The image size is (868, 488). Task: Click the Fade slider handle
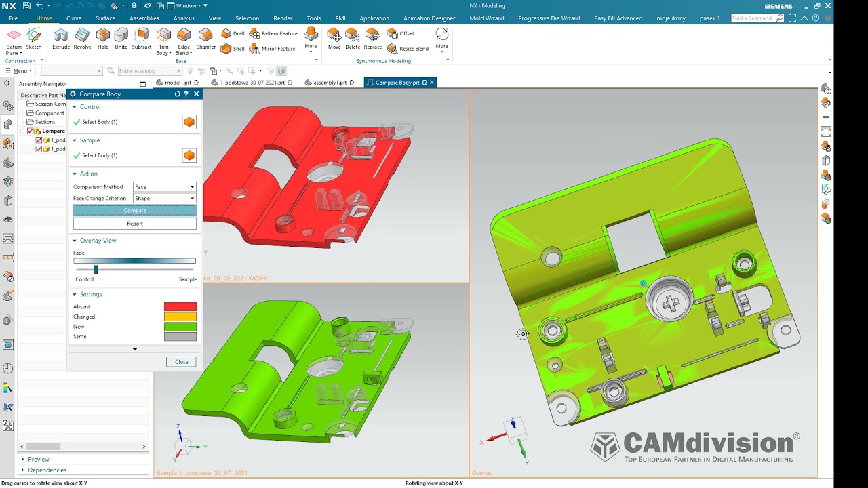[x=96, y=270]
